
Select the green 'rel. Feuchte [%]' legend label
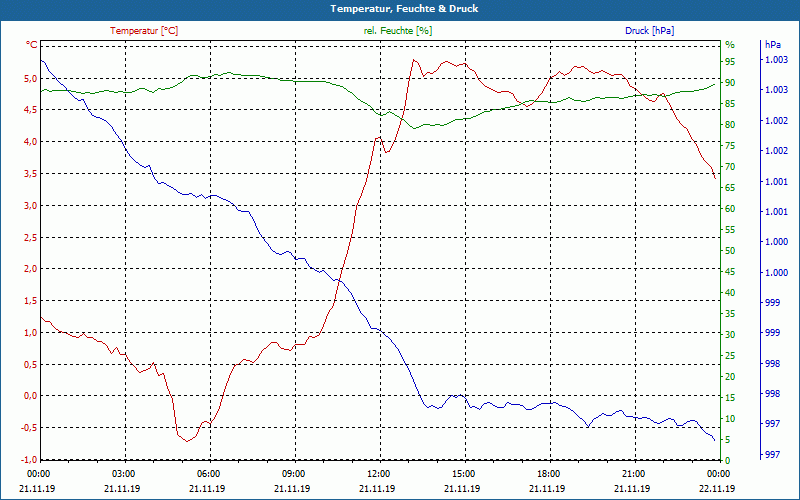point(398,31)
